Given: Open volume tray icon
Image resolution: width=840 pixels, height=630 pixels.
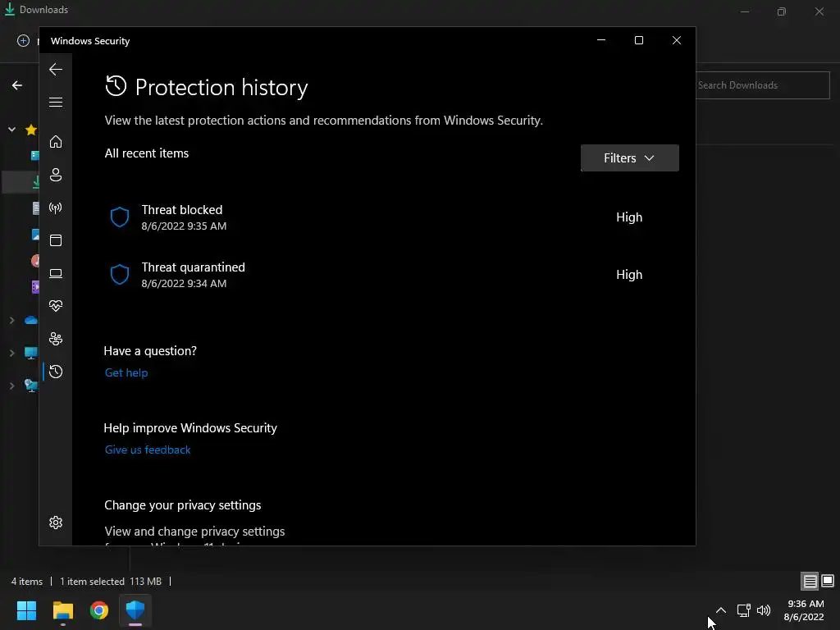Looking at the screenshot, I should [764, 610].
